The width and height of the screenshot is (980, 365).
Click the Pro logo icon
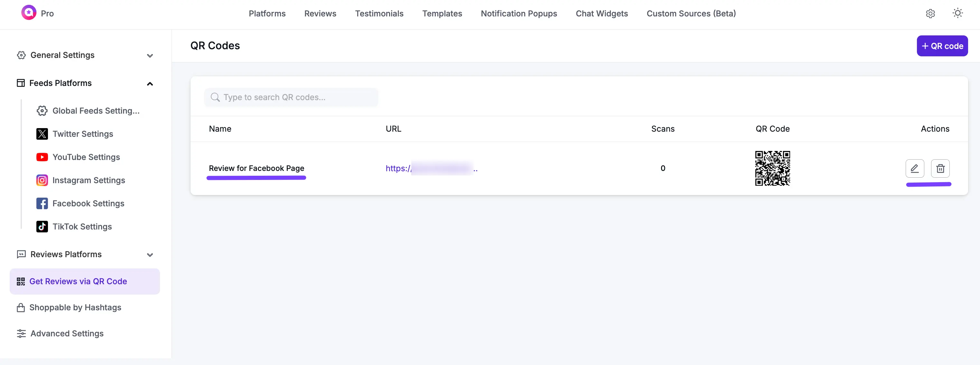29,13
